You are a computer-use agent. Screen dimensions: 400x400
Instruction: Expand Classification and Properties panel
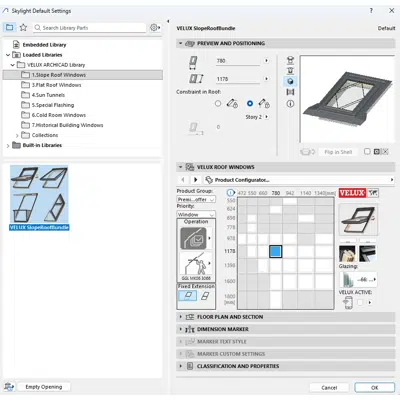pos(180,366)
